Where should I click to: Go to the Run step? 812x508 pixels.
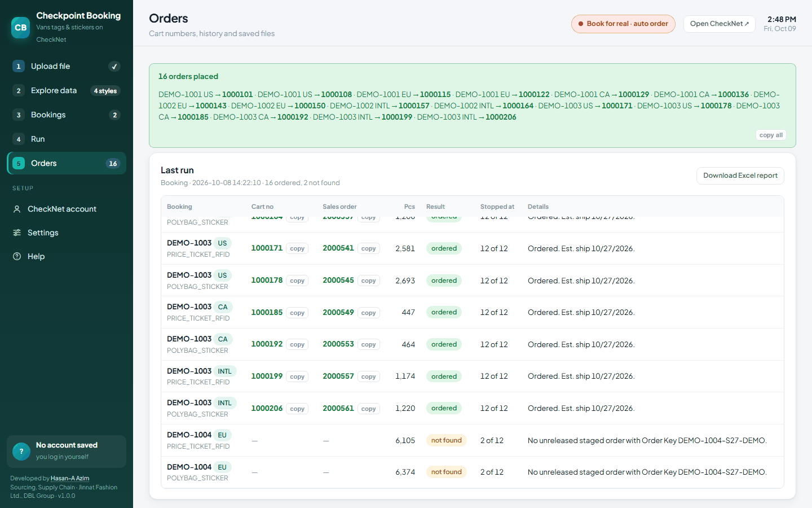click(67, 139)
